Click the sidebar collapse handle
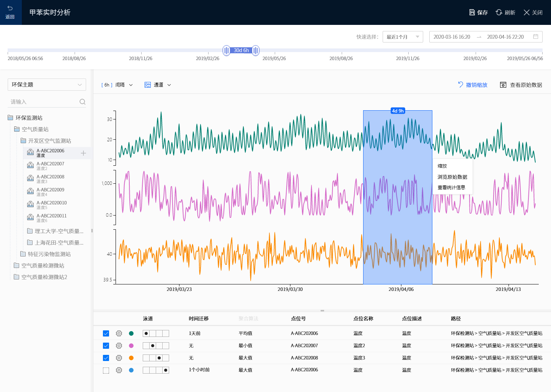551x392 pixels. (x=92, y=230)
